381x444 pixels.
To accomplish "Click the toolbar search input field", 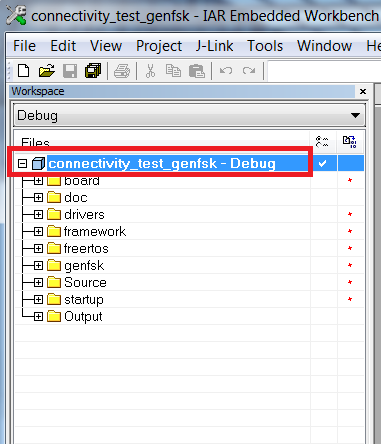I will tap(324, 71).
